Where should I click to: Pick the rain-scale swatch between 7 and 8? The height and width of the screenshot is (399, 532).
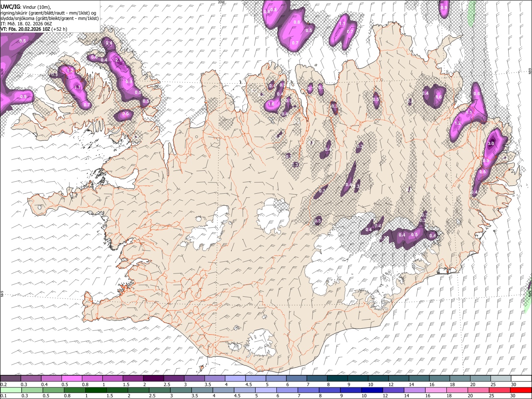308,390
